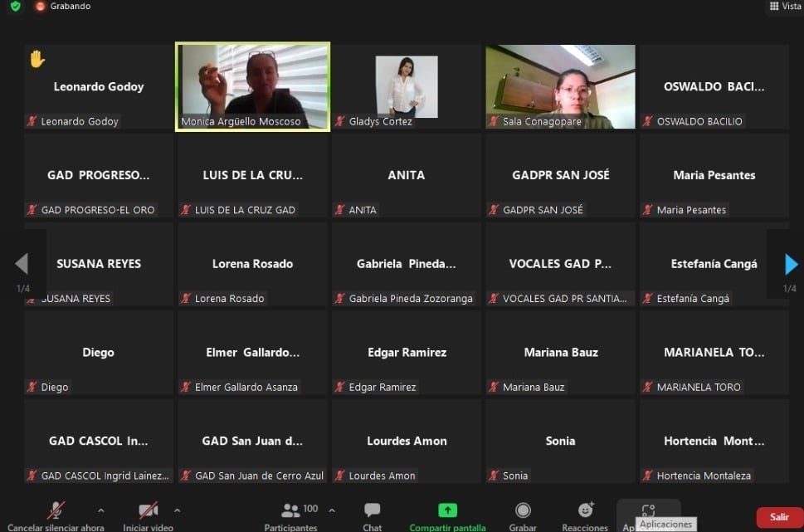Click Leonardo Godoy's raised hand icon

(x=37, y=59)
